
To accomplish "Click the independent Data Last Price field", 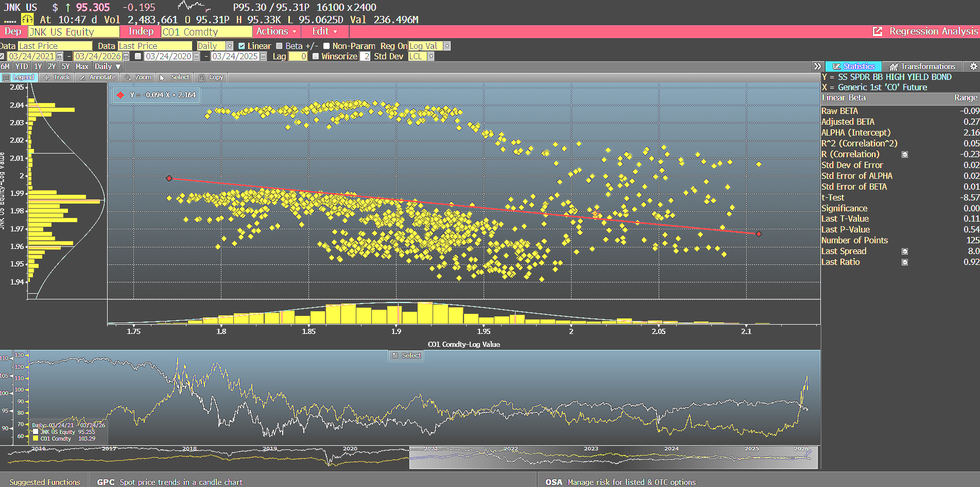I will click(x=154, y=46).
